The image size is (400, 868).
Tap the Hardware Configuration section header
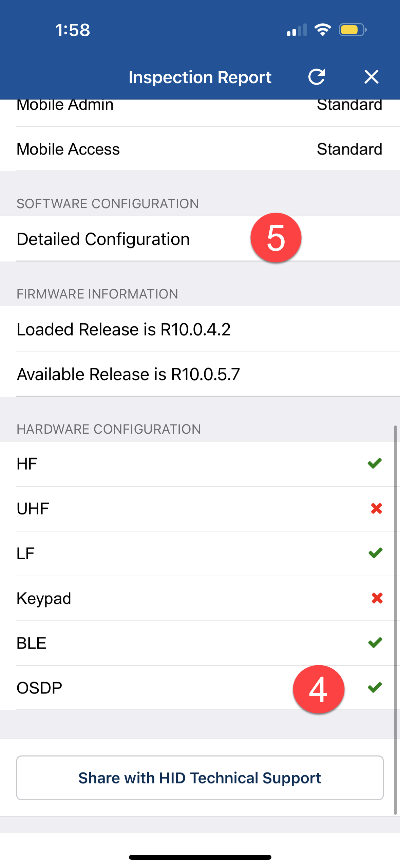[109, 429]
